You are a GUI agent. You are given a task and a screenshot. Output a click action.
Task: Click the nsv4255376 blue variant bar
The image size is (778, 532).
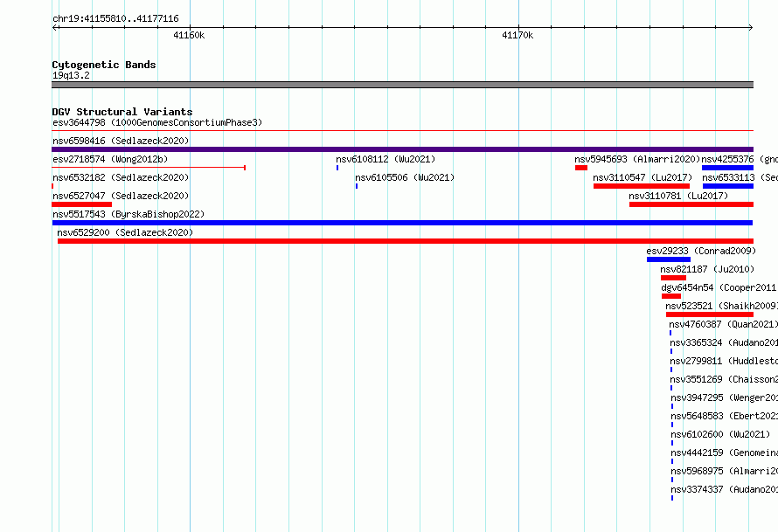pyautogui.click(x=727, y=168)
